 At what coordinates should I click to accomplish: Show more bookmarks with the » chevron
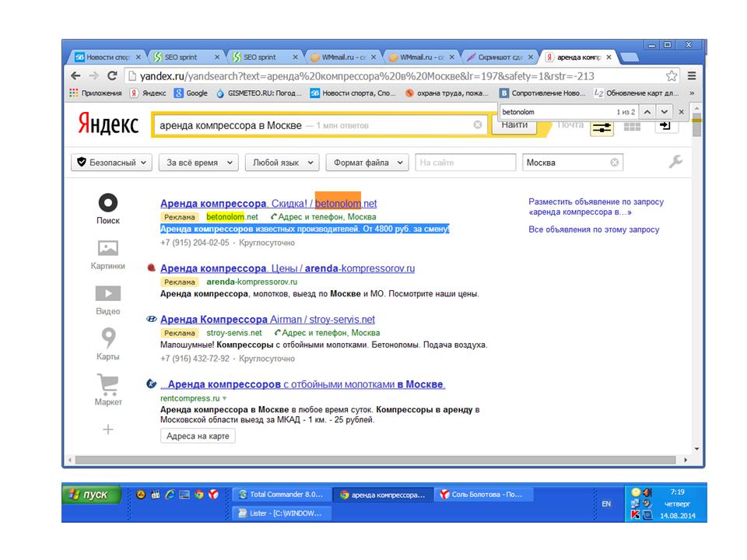point(692,93)
